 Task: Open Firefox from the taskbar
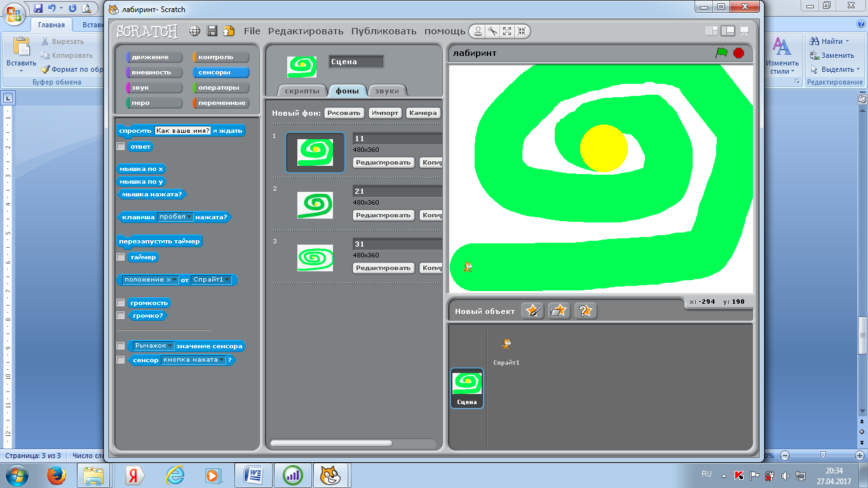[x=57, y=475]
